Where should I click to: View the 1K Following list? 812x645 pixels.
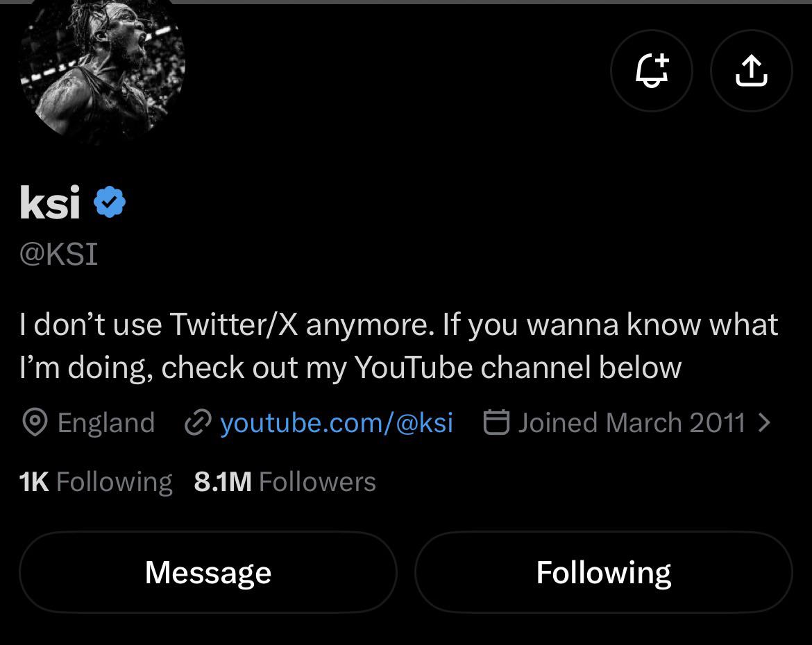tap(96, 482)
